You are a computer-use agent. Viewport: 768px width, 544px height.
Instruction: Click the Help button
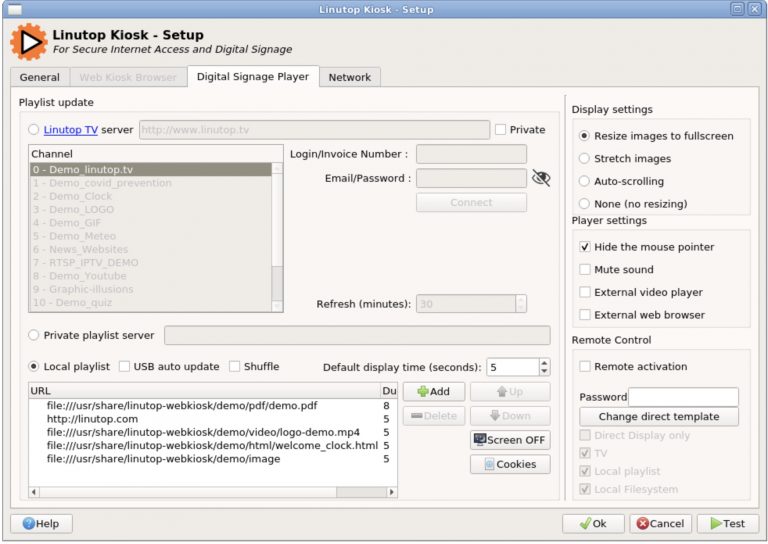click(41, 523)
